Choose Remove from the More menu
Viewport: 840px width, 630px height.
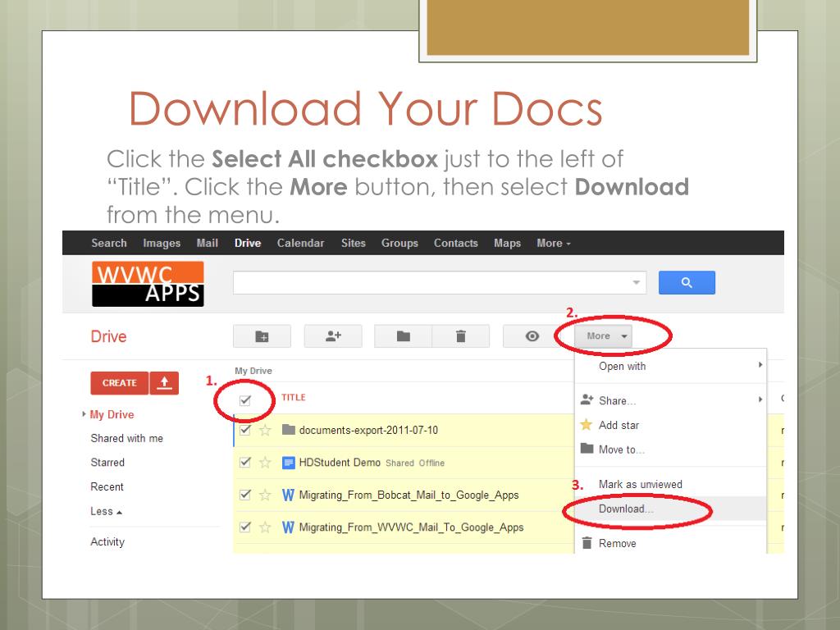coord(671,543)
